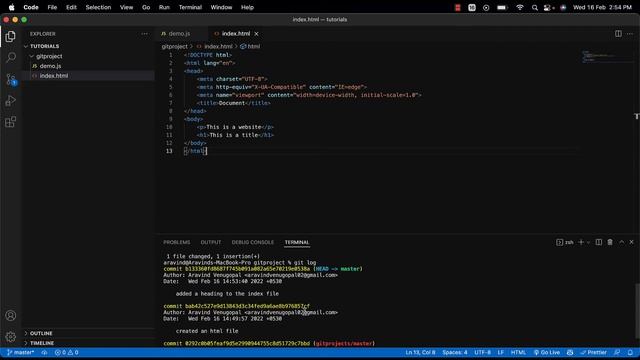Viewport: 640px width, 360px height.
Task: Open Spotlight search in macOS menu bar
Action: pos(534,7)
